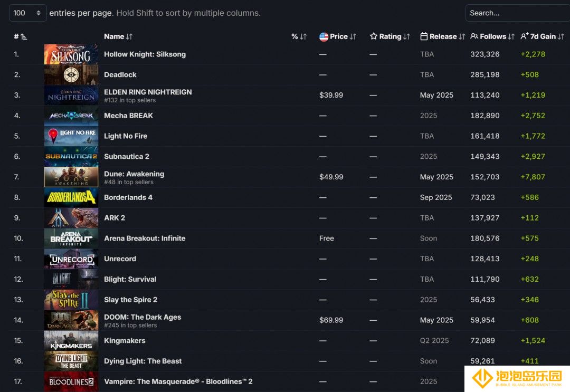Sort by the Name column arrows
This screenshot has width=570, height=392.
click(x=129, y=36)
